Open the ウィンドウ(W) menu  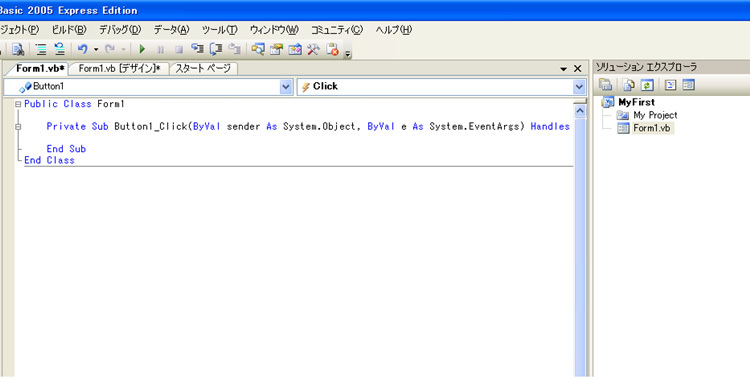click(274, 30)
